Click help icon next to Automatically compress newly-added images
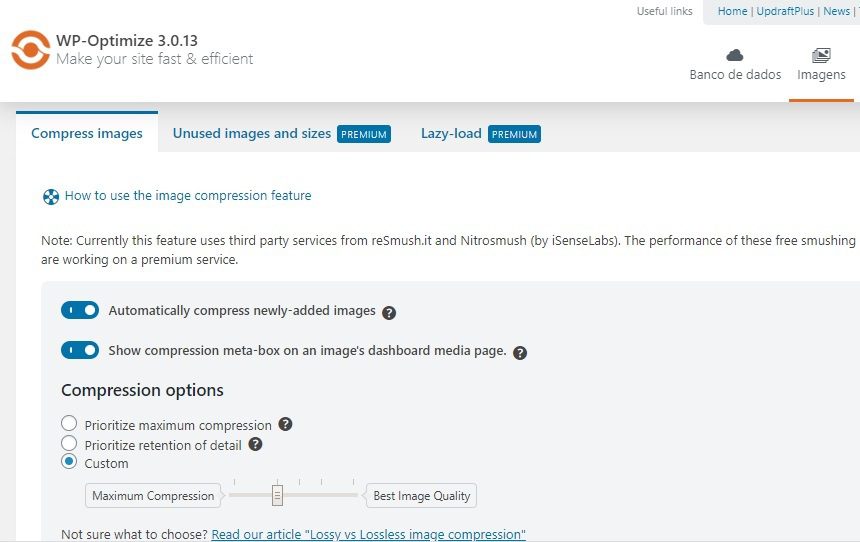 click(x=389, y=313)
